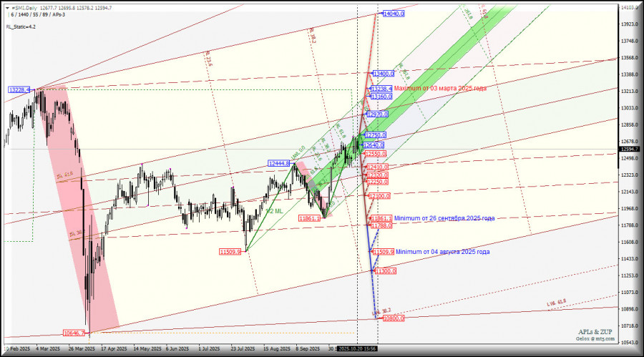Viewport: 644px width, 357px height.
Task: Click the 10543.0 price axis value
Action: (629, 342)
